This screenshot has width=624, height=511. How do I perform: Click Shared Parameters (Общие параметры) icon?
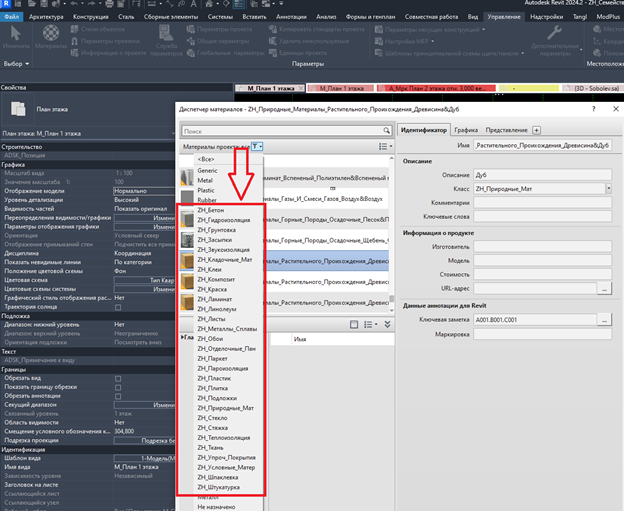(x=191, y=41)
